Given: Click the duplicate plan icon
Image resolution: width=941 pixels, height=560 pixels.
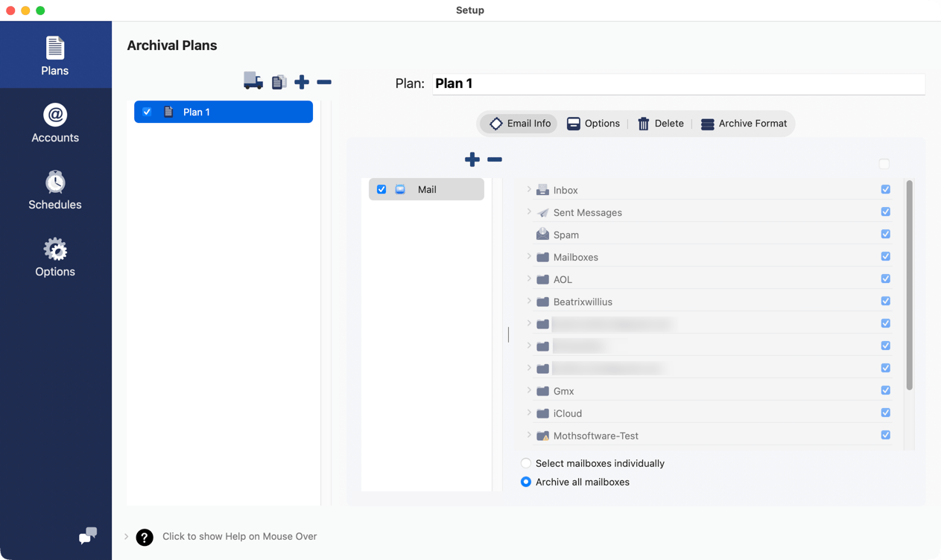Looking at the screenshot, I should click(279, 82).
